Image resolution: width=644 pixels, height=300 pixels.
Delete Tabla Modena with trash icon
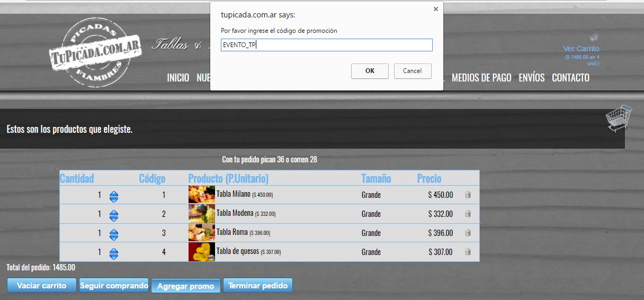pyautogui.click(x=468, y=214)
